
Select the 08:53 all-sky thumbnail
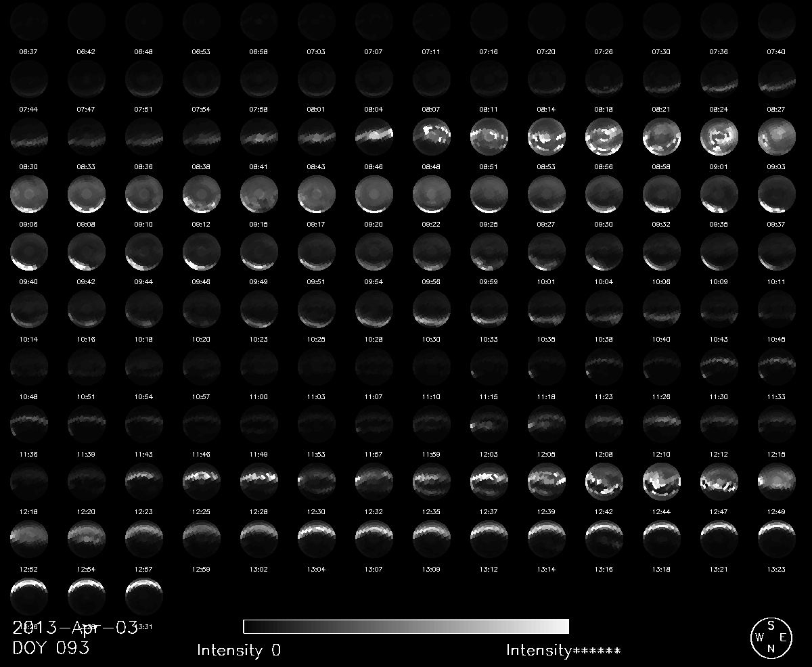tap(547, 136)
